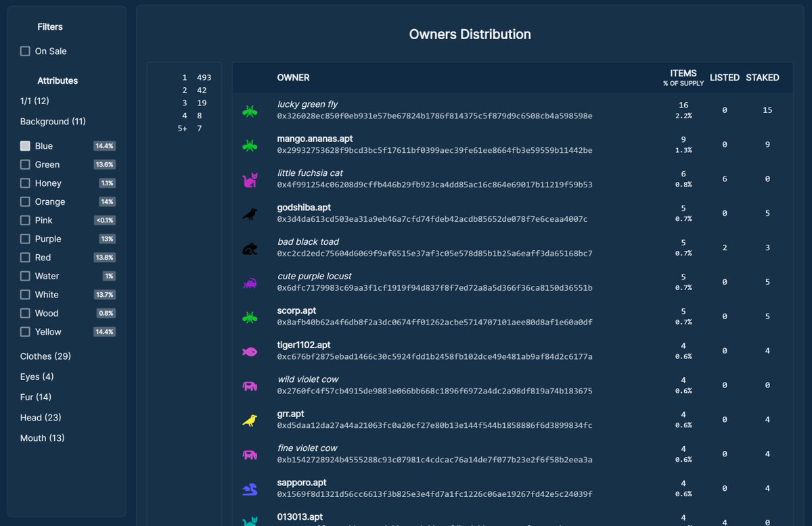Click the black bird avatar beside godshiba.apt
Screen dimensions: 812x526
[250, 214]
